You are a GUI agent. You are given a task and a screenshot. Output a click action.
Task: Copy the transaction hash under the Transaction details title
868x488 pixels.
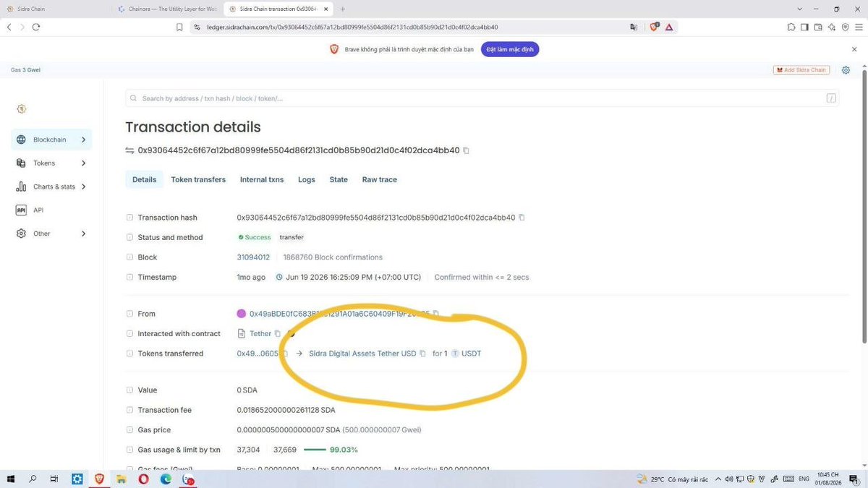click(466, 150)
